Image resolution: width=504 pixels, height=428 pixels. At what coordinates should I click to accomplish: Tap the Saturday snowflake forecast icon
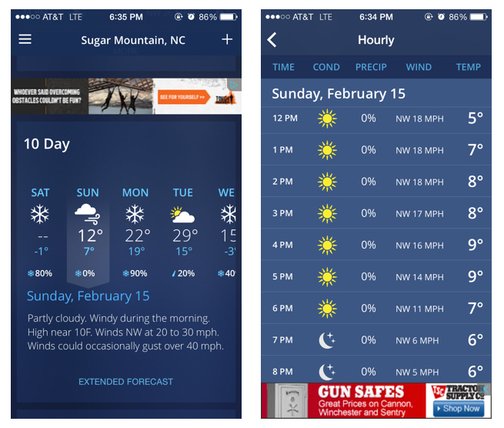click(40, 214)
